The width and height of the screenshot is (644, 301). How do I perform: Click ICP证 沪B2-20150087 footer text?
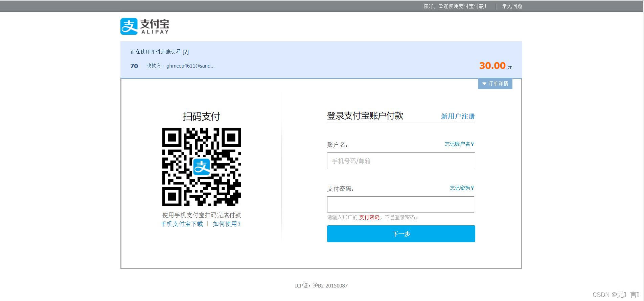(321, 286)
